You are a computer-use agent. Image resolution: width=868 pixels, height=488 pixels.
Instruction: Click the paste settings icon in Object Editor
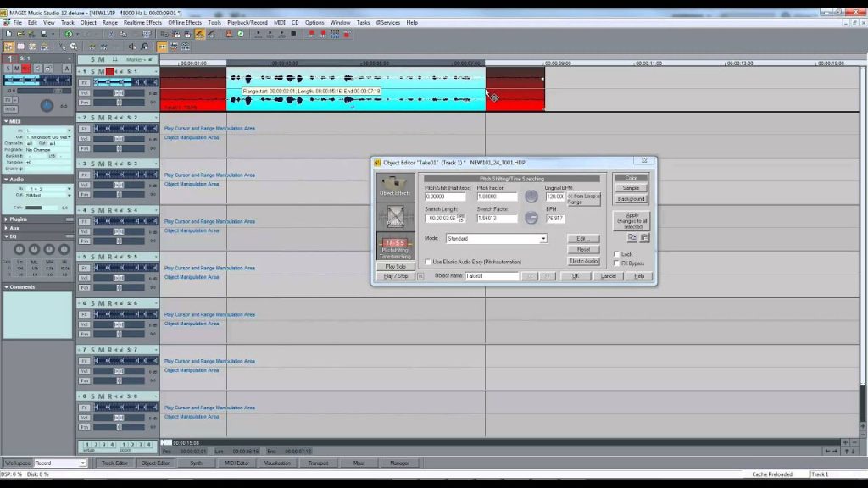644,237
